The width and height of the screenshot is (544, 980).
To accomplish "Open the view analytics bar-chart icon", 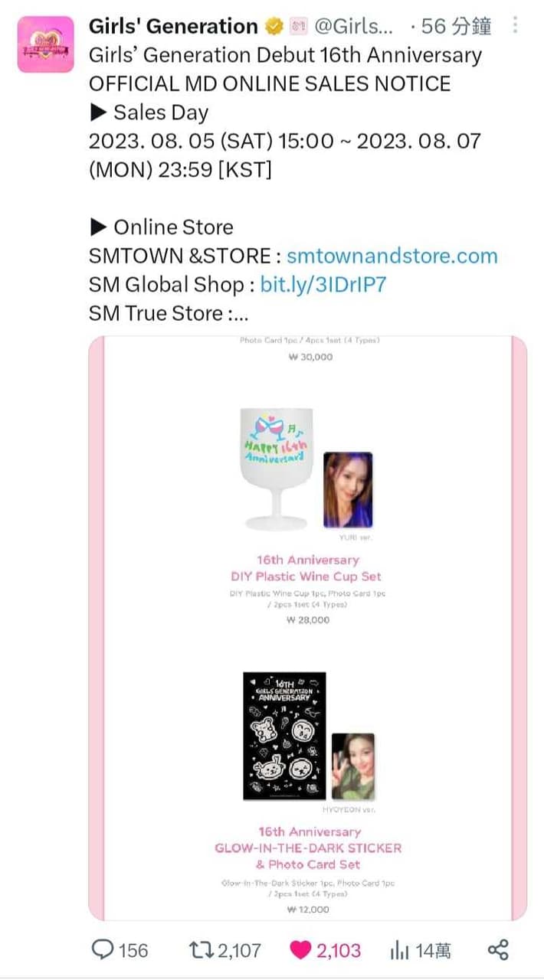I will coord(399,951).
